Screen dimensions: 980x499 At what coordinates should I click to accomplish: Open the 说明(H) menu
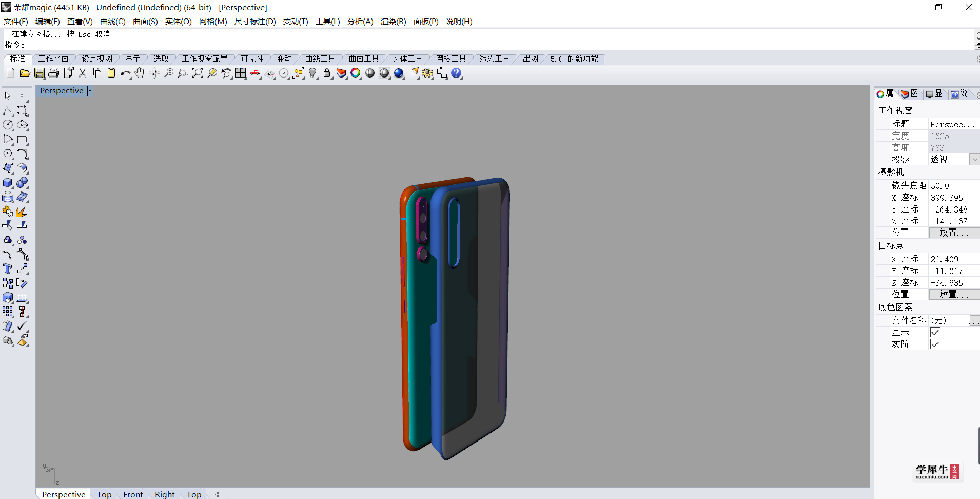pos(459,21)
